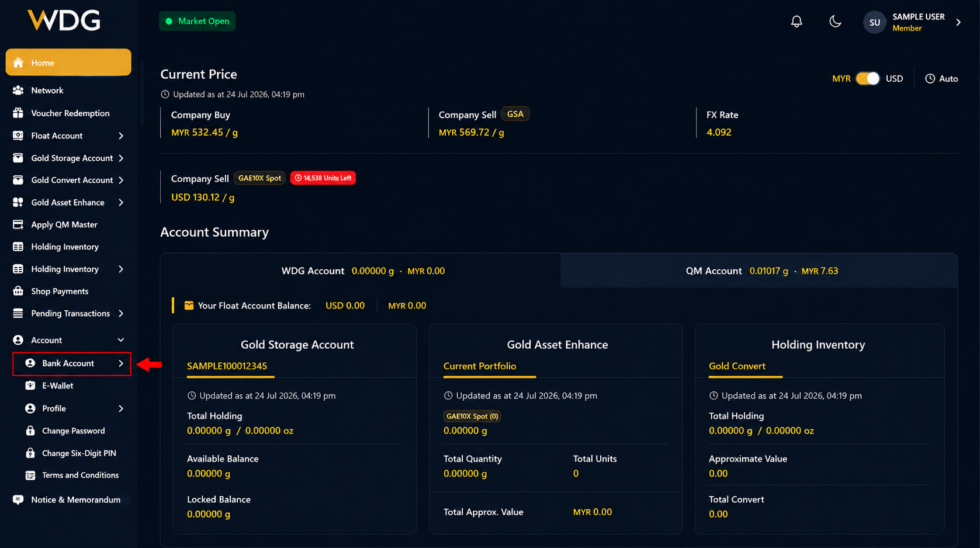Expand the Gold Convert Account chevron
The width and height of the screenshot is (980, 548).
tap(121, 180)
